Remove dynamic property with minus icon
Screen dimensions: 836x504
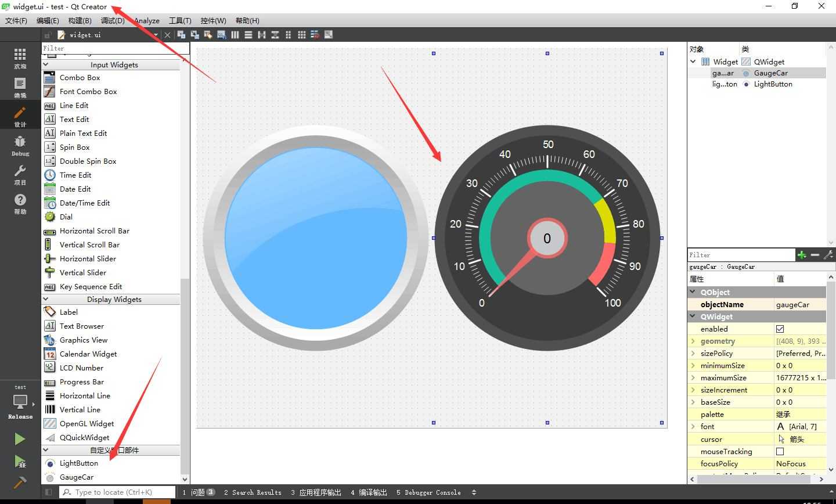coord(815,255)
